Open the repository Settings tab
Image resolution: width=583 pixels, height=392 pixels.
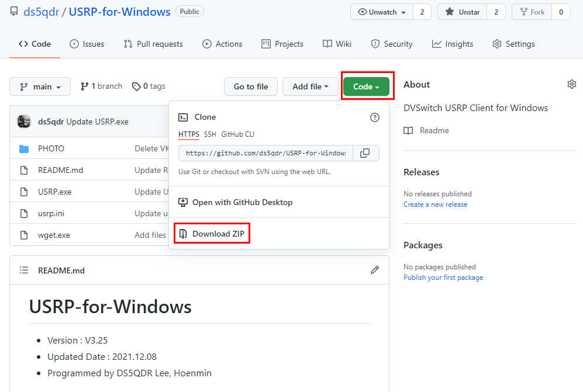(x=513, y=44)
